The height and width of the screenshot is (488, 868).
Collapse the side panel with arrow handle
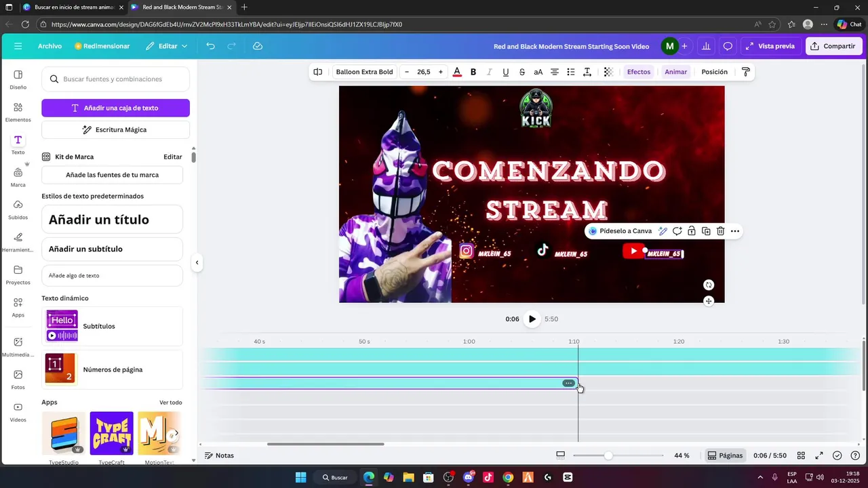[x=197, y=262]
